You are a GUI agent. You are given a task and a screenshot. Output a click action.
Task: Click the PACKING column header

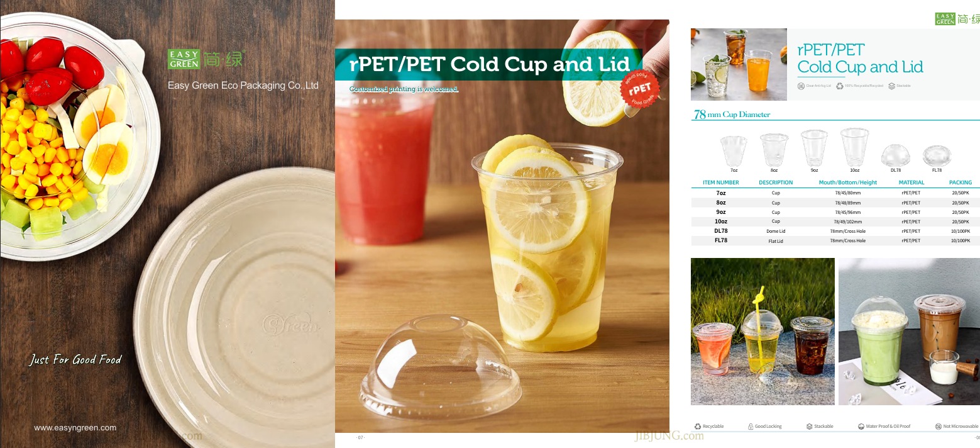(x=961, y=182)
